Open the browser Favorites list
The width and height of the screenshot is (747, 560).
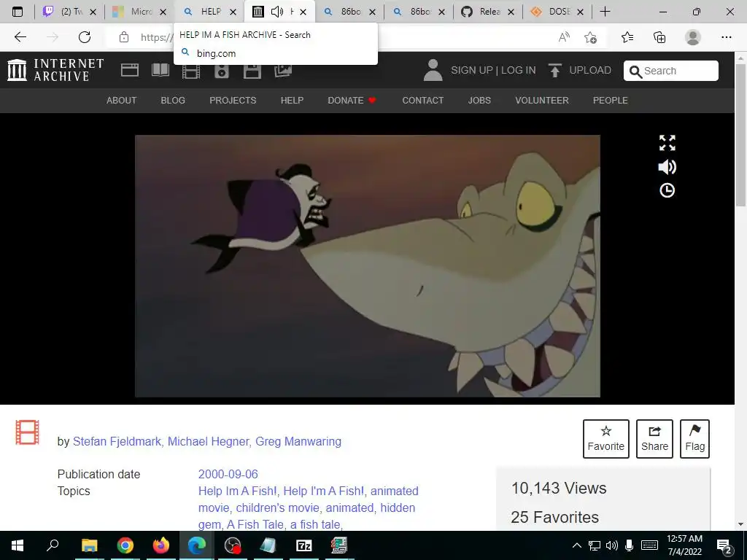pos(627,37)
